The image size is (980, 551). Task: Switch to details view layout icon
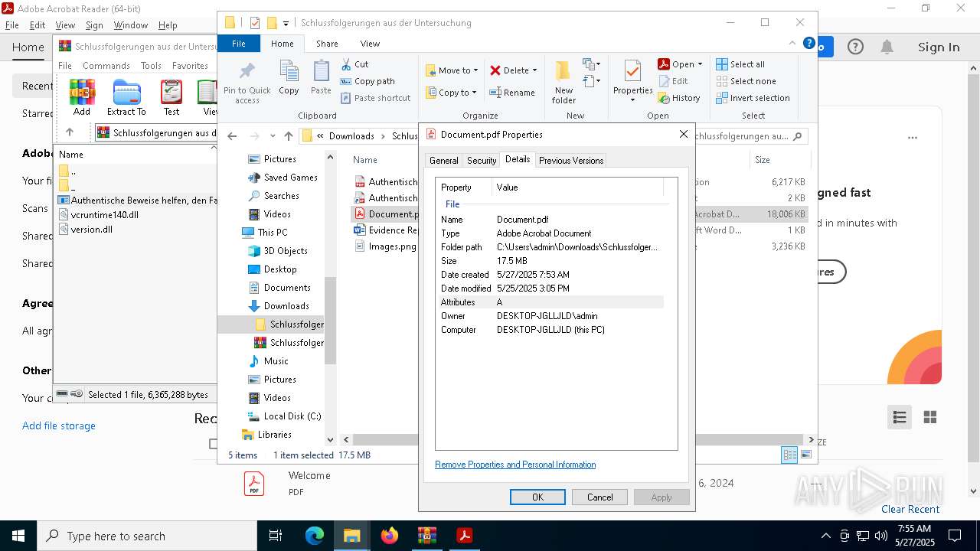tap(789, 455)
